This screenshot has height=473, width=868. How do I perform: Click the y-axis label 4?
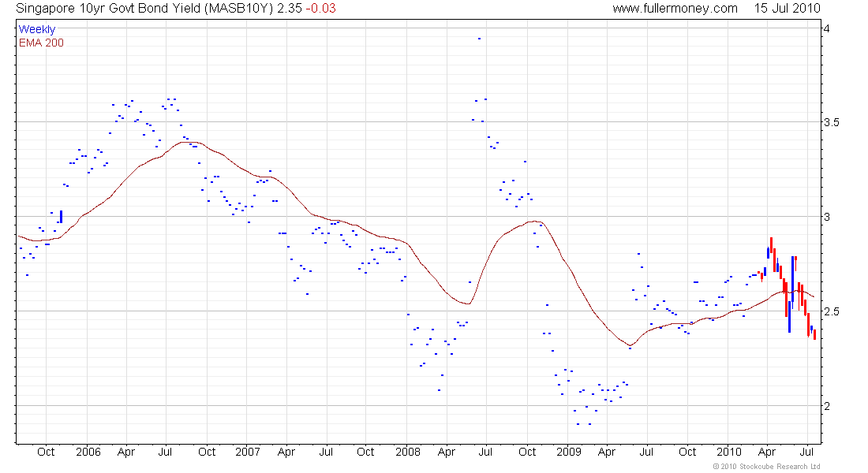click(x=826, y=28)
